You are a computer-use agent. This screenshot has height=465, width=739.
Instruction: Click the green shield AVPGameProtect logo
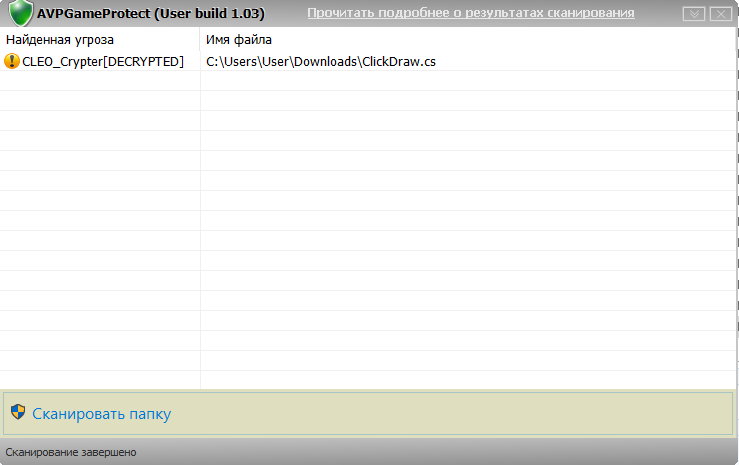tap(20, 14)
